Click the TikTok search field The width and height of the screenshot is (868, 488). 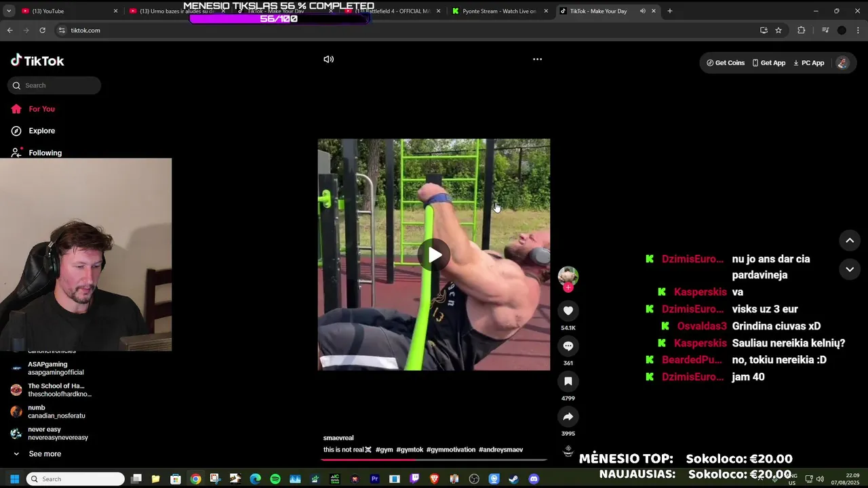click(x=54, y=85)
